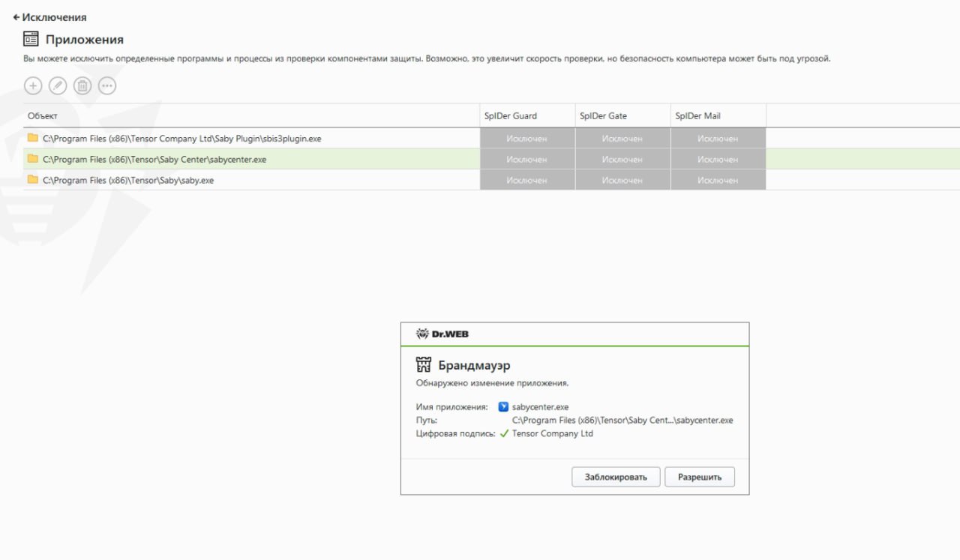Click the Приложения section icon
960x560 pixels.
[x=31, y=39]
